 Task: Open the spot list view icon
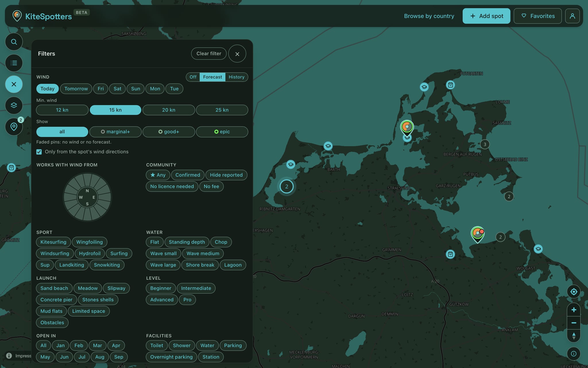tap(14, 63)
